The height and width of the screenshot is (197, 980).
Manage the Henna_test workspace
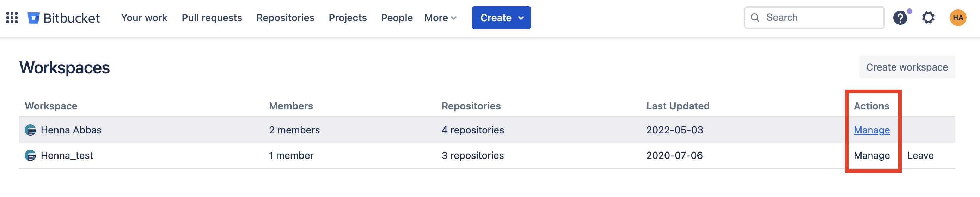tap(871, 155)
